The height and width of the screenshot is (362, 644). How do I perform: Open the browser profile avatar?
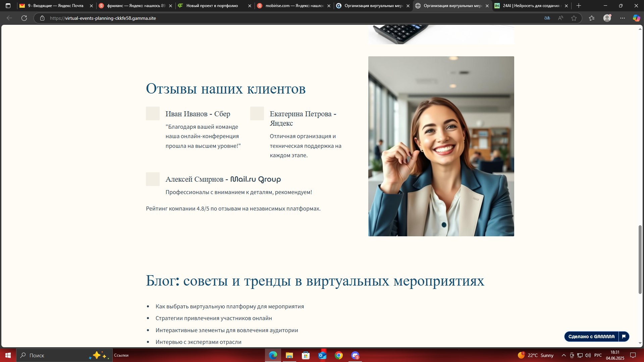pyautogui.click(x=607, y=18)
